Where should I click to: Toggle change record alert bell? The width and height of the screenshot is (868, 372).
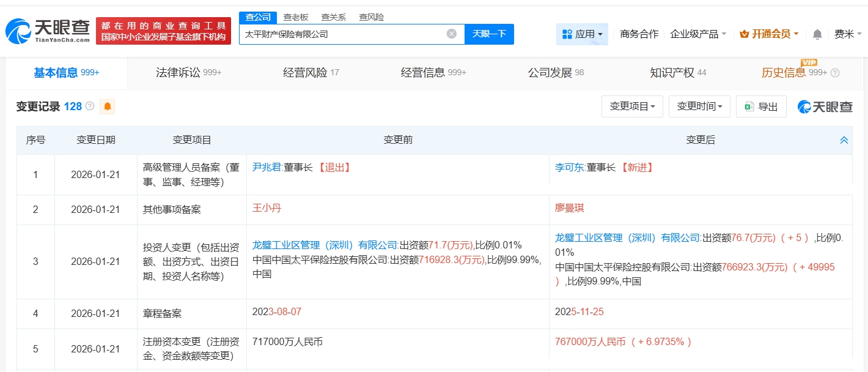108,106
